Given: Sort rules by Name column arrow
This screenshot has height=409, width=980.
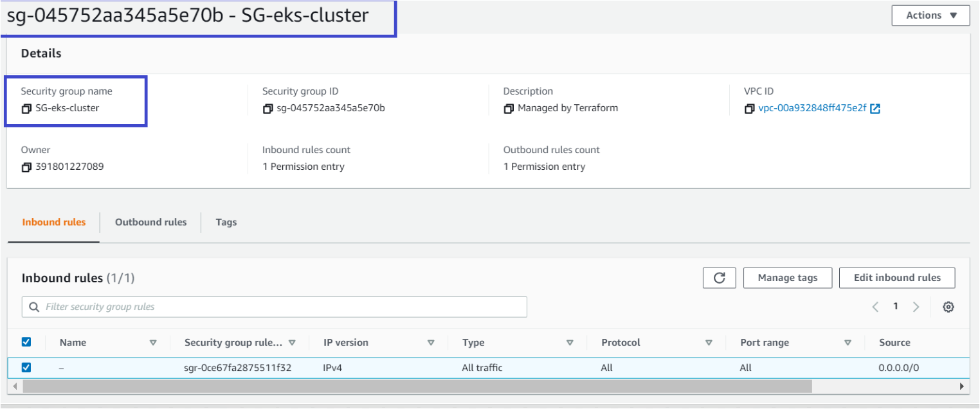Looking at the screenshot, I should point(153,343).
